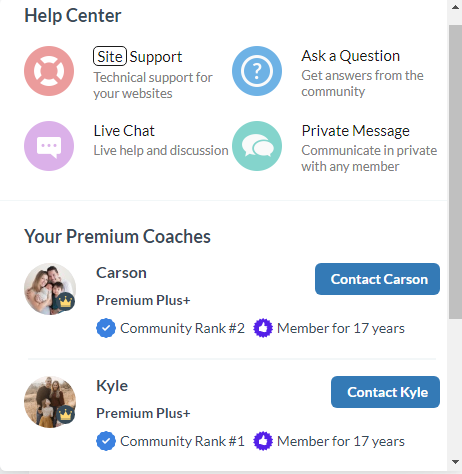Open Carson's profile photo

pyautogui.click(x=50, y=289)
